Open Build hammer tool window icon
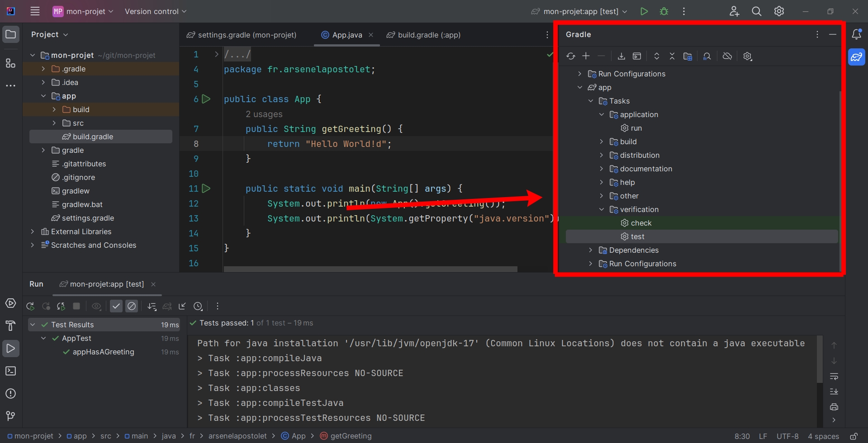Viewport: 868px width, 443px height. pos(10,326)
